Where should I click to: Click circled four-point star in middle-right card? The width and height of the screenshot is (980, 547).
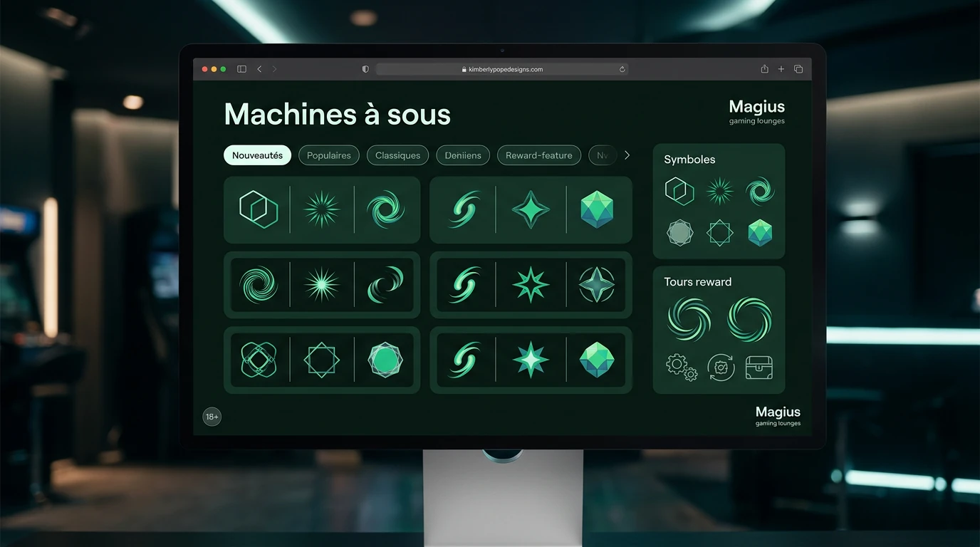pos(597,284)
